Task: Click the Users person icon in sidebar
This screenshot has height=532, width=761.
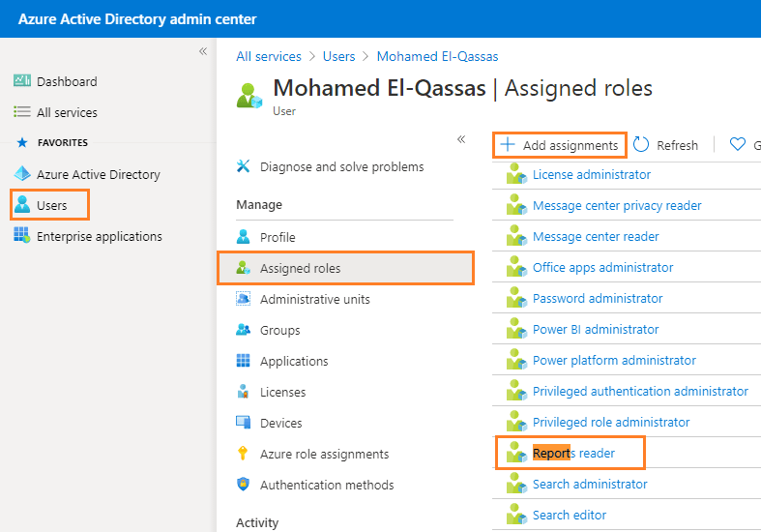Action: (22, 204)
